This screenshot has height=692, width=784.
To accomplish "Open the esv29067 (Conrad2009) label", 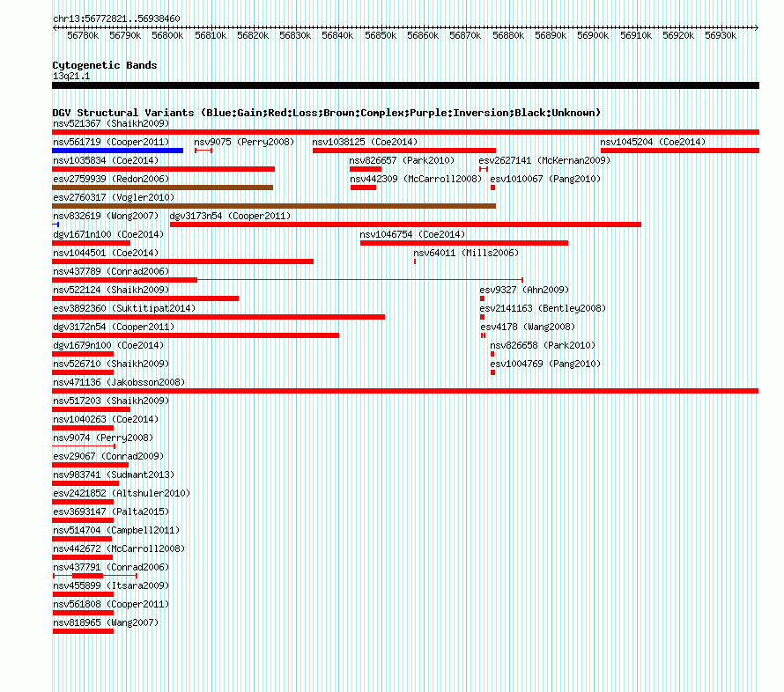I will click(x=108, y=456).
